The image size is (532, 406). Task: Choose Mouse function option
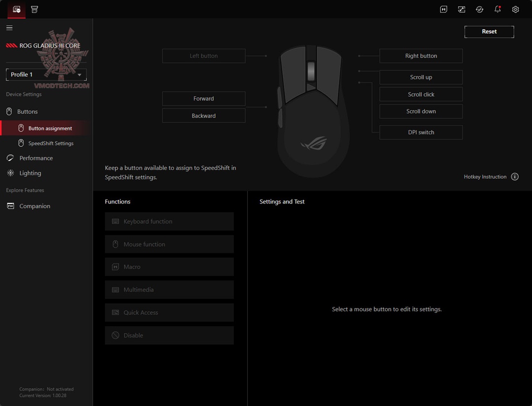coord(169,244)
